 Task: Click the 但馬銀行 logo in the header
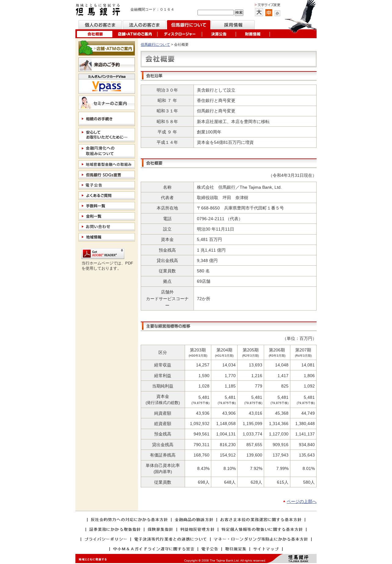point(98,10)
